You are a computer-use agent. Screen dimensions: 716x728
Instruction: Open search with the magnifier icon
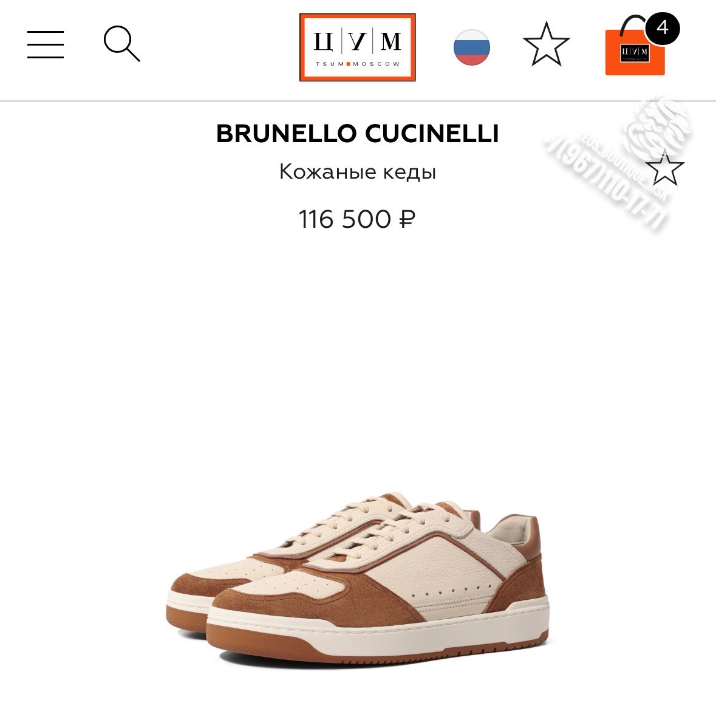click(121, 44)
